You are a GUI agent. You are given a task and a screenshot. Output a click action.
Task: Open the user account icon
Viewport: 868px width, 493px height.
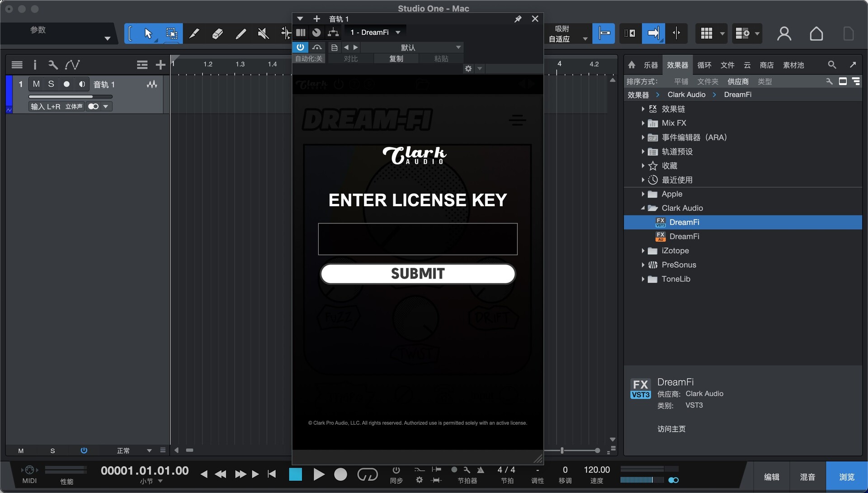pos(784,33)
